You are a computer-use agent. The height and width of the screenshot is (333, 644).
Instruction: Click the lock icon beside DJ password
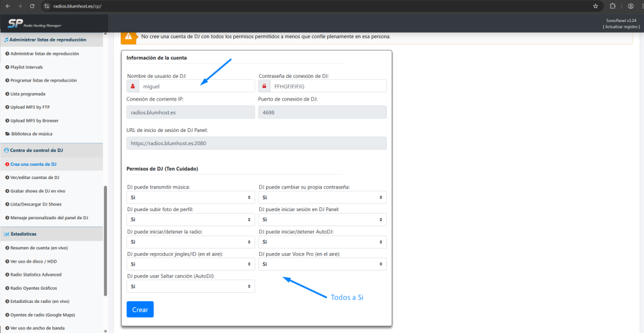point(265,86)
